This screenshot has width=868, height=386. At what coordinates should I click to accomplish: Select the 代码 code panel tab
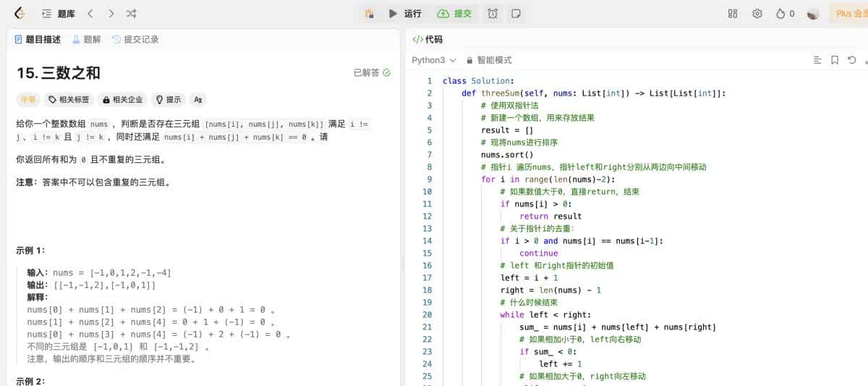click(427, 40)
